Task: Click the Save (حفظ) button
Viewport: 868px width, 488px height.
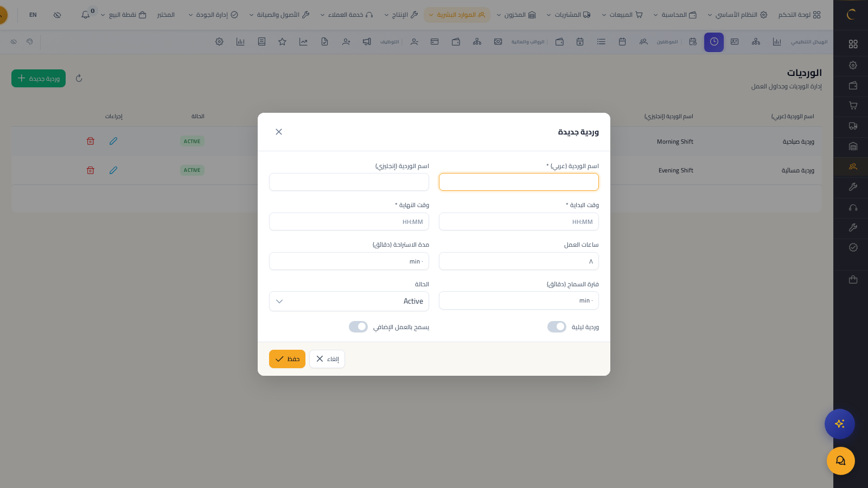Action: point(287,359)
